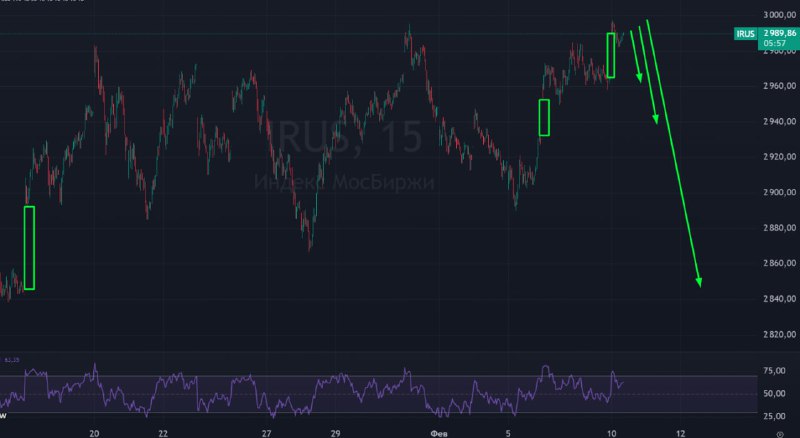The image size is (800, 438).
Task: Click the 2960,00 price axis label
Action: [780, 86]
